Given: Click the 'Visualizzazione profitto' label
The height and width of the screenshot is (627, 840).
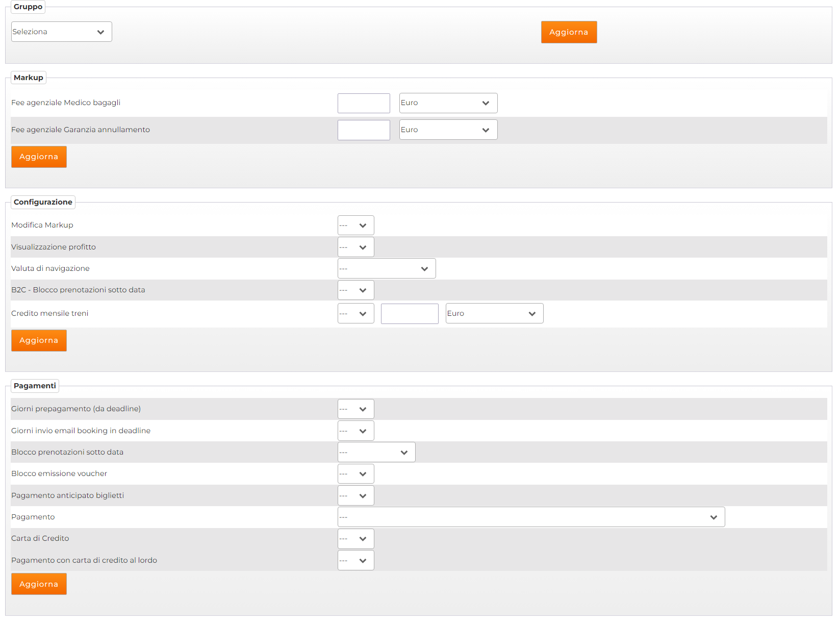Looking at the screenshot, I should (x=54, y=247).
